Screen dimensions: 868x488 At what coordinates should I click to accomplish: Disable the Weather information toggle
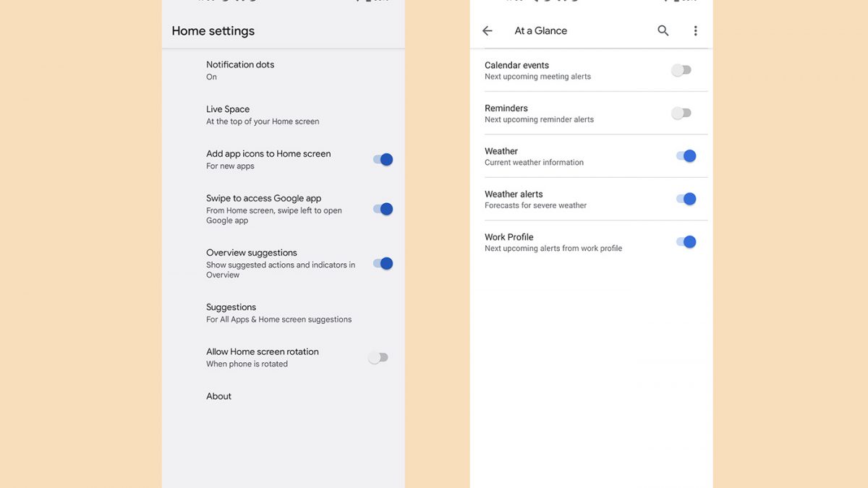tap(686, 156)
